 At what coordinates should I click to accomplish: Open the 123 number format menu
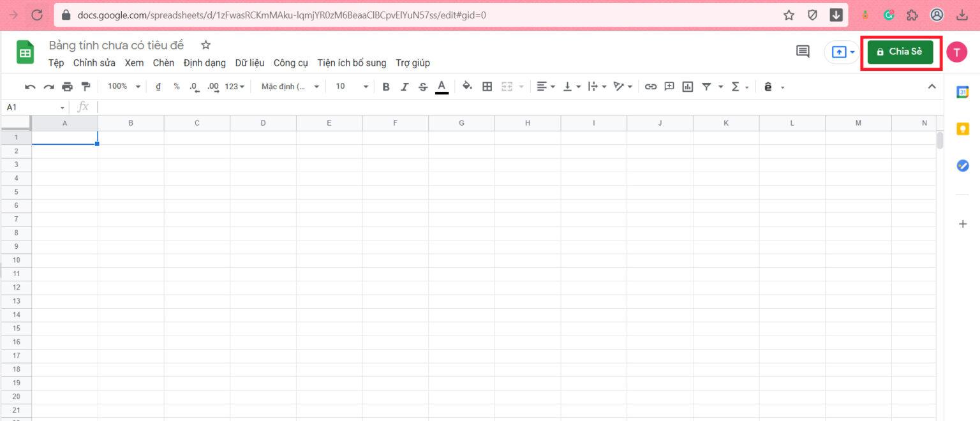tap(235, 86)
